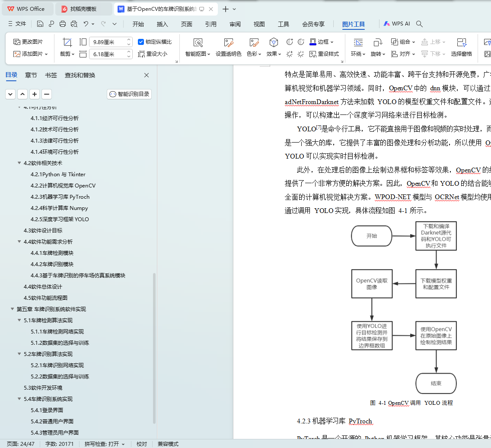Open the 插入 ribbon tab

tap(162, 24)
